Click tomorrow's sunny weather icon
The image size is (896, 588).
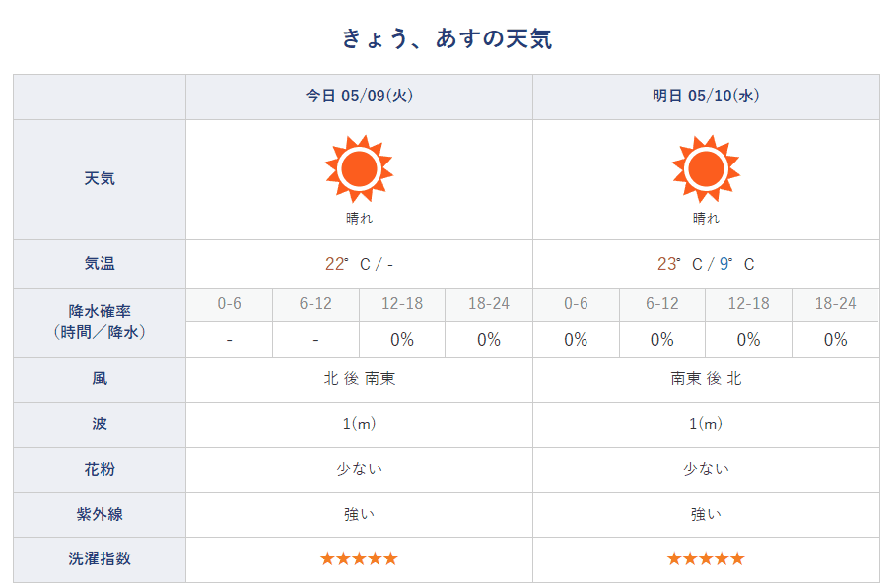click(706, 169)
